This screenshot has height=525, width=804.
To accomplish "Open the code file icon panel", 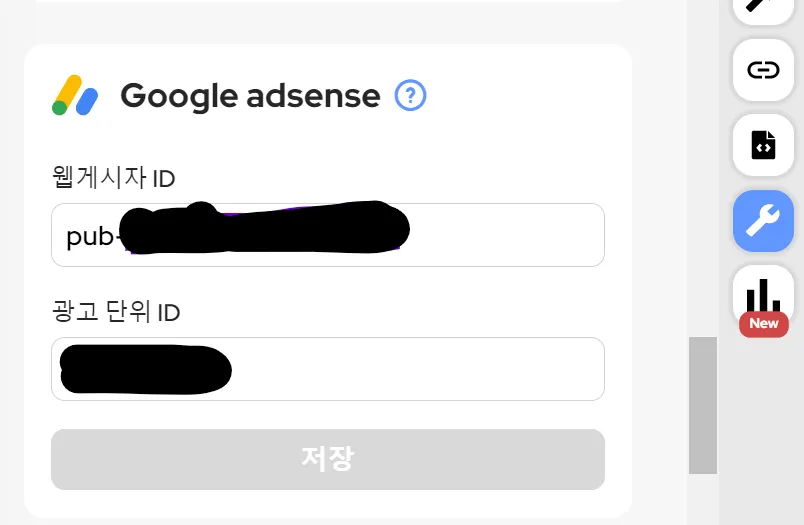I will [x=763, y=145].
